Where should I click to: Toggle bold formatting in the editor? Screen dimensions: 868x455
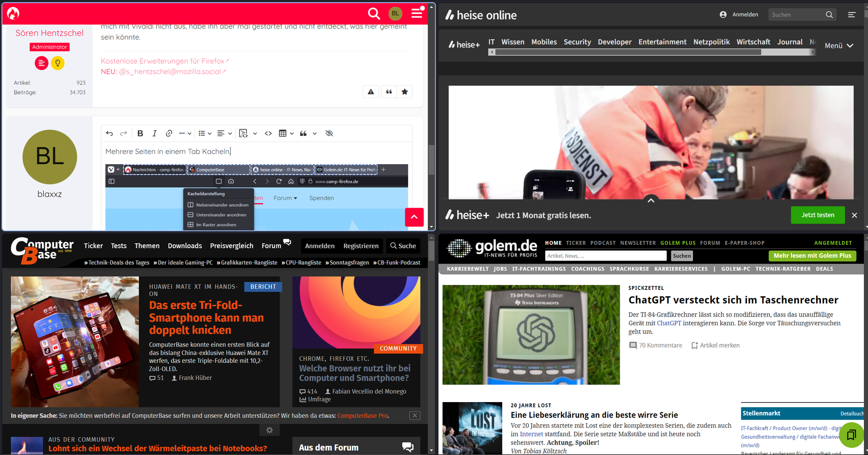click(x=140, y=133)
